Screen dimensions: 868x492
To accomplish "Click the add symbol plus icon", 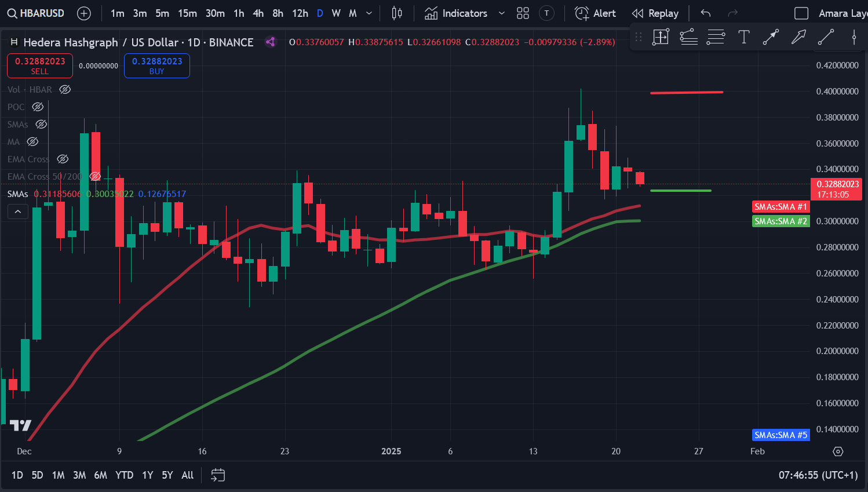I will 84,13.
